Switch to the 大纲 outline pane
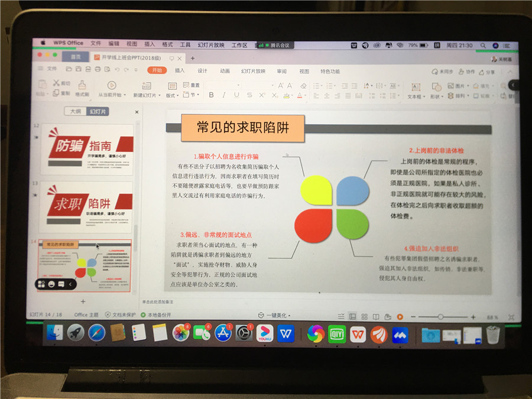Image resolution: width=532 pixels, height=399 pixels. coord(75,111)
